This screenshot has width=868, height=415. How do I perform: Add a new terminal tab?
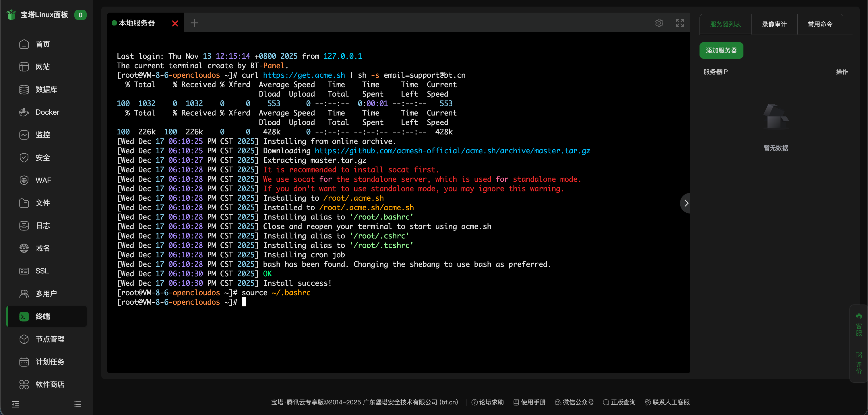pos(194,23)
